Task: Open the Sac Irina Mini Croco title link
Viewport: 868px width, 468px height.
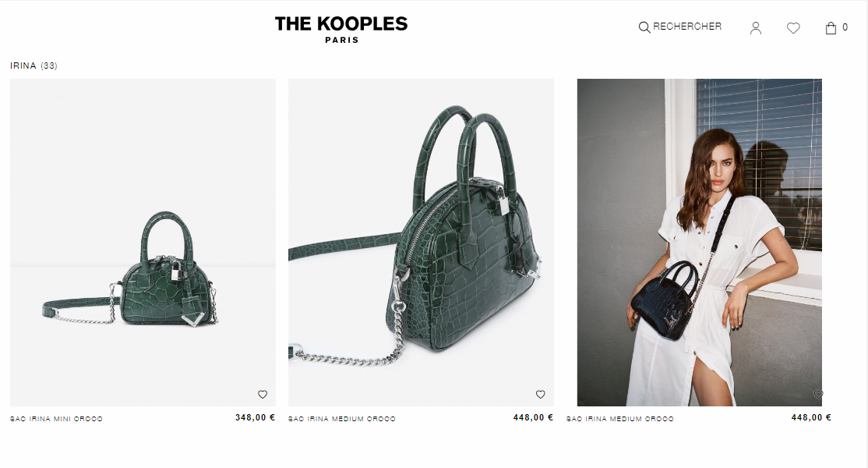Action: pyautogui.click(x=56, y=420)
